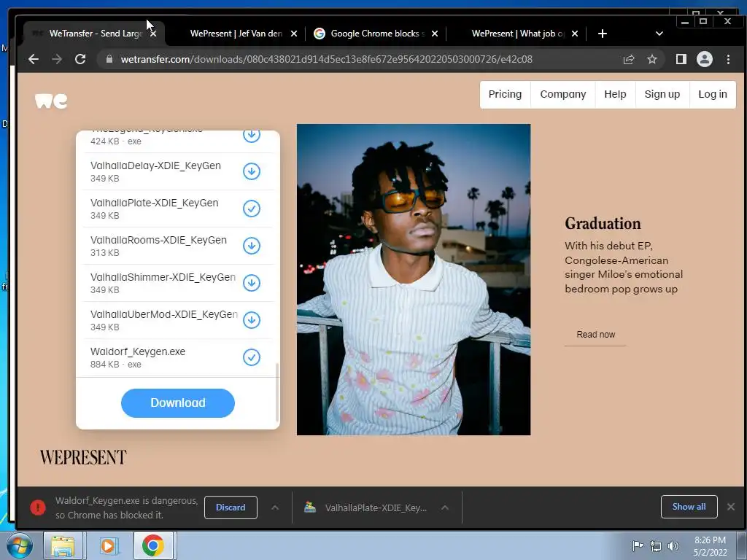747x560 pixels.
Task: Open the Miloe portrait photo
Action: click(414, 279)
